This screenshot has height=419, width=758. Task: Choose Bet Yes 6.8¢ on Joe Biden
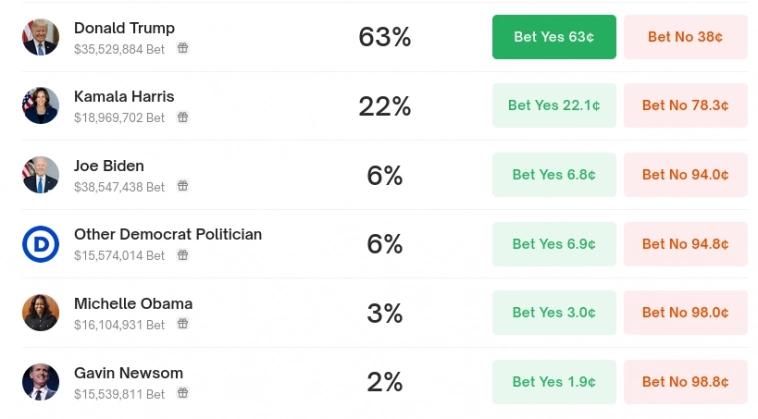coord(554,175)
